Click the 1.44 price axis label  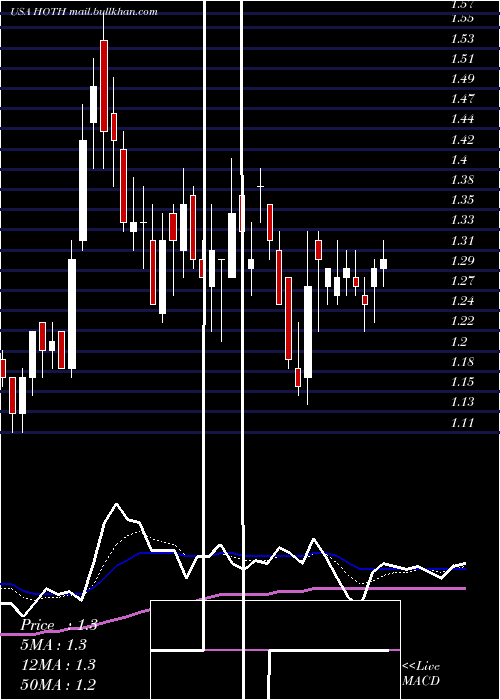[x=462, y=119]
